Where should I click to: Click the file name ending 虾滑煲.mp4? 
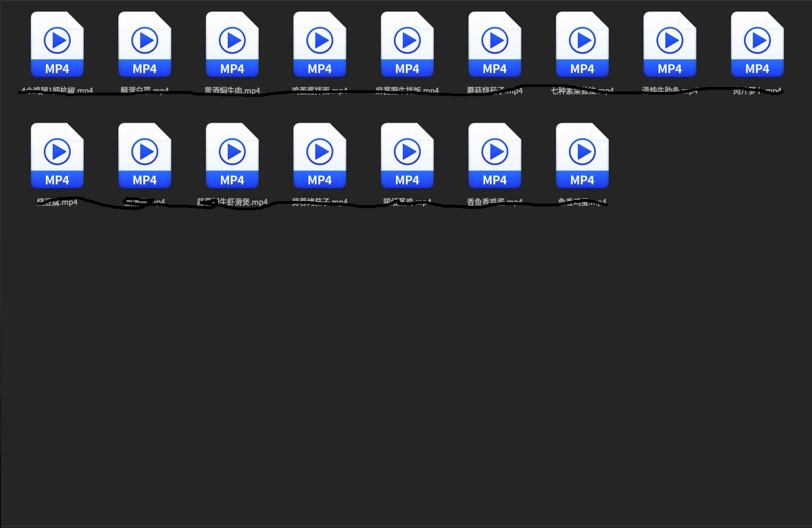(232, 202)
